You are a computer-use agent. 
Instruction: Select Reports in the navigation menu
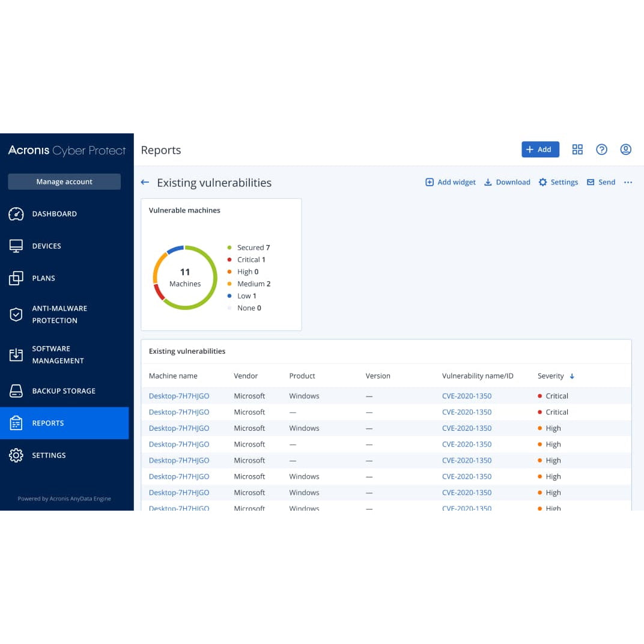(x=47, y=423)
